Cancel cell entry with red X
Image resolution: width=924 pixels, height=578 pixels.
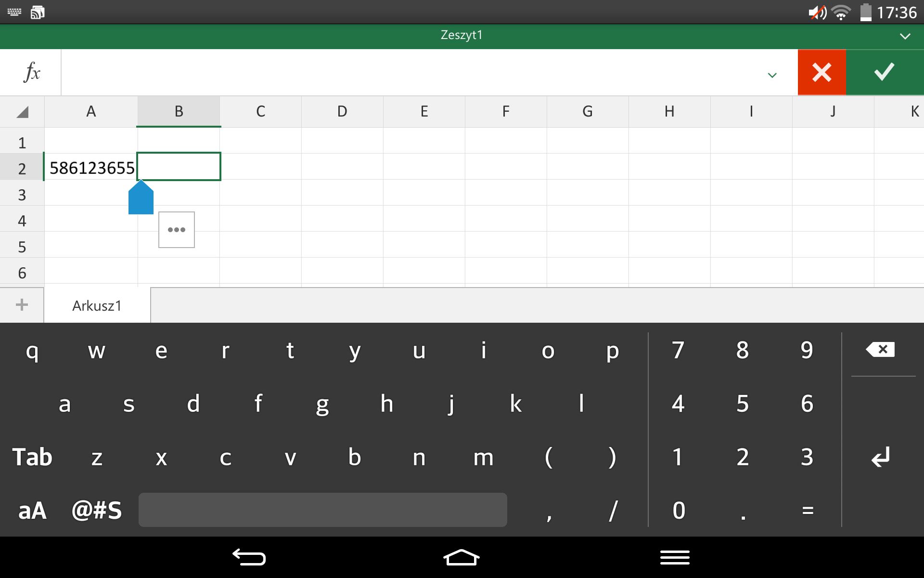coord(821,72)
